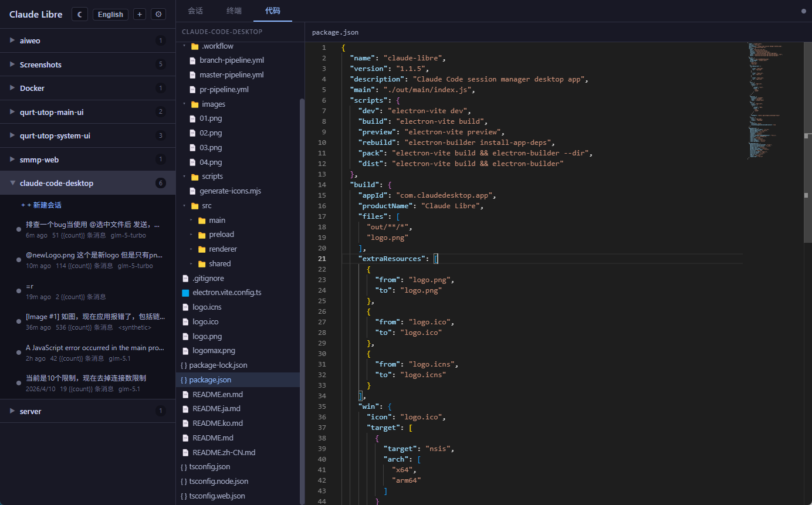Click the file icon of branch-pipeline.yml
This screenshot has width=812, height=505.
pos(192,60)
